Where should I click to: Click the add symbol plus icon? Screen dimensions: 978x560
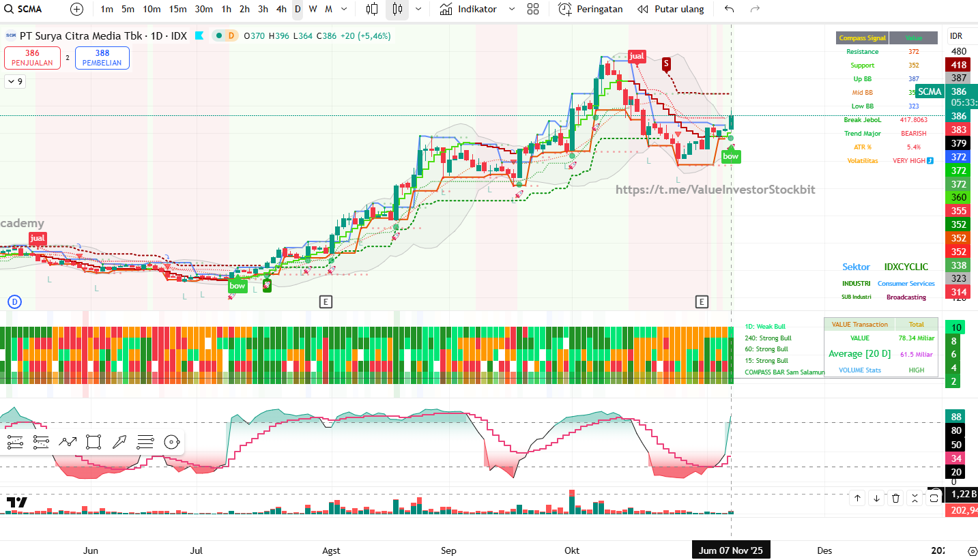pyautogui.click(x=77, y=9)
